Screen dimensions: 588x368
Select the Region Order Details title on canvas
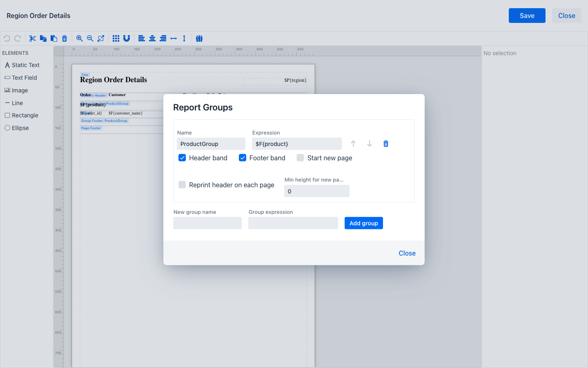114,80
